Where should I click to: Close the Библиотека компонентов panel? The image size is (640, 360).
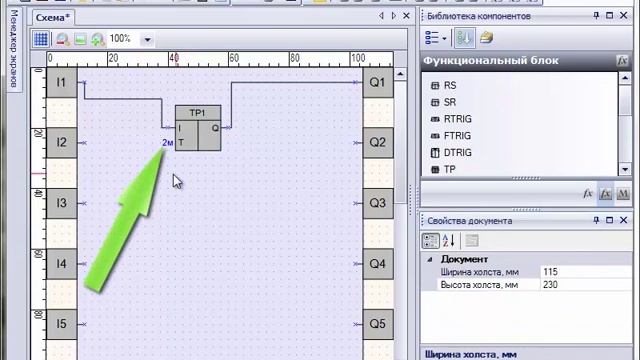(623, 16)
